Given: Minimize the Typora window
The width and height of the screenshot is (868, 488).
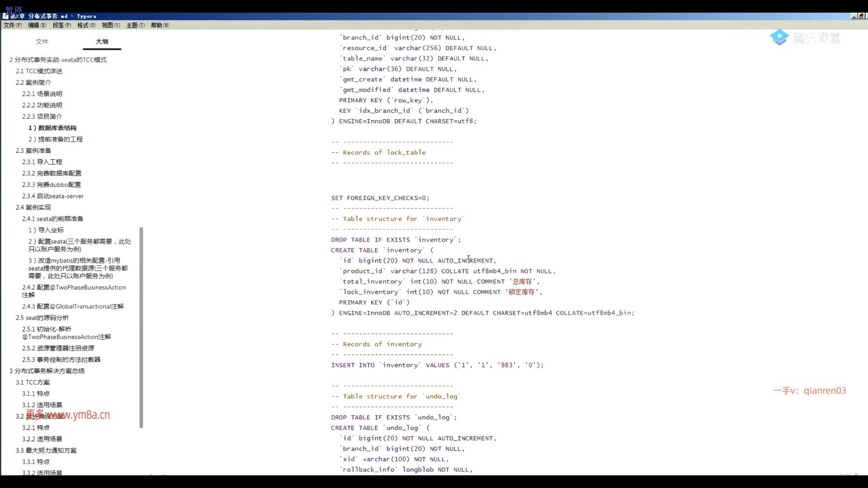Looking at the screenshot, I should [854, 16].
